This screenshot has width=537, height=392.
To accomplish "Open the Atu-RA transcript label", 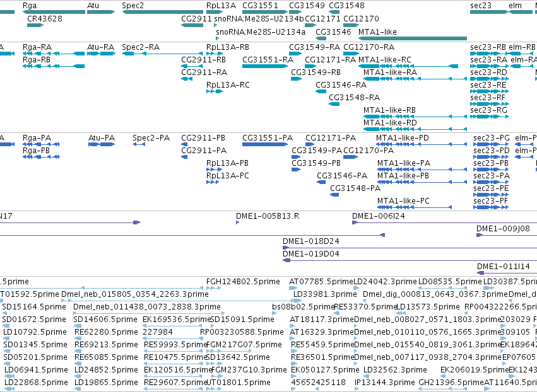I will 101,47.
